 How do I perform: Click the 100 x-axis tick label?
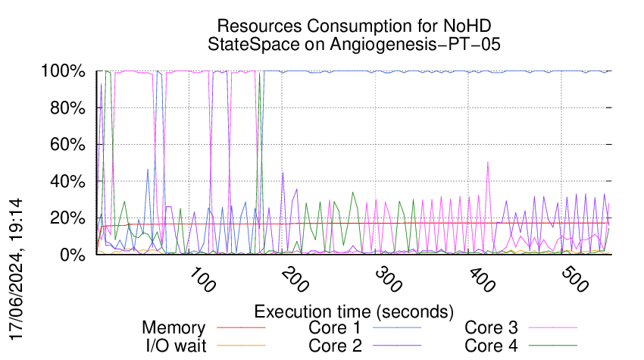[x=202, y=280]
